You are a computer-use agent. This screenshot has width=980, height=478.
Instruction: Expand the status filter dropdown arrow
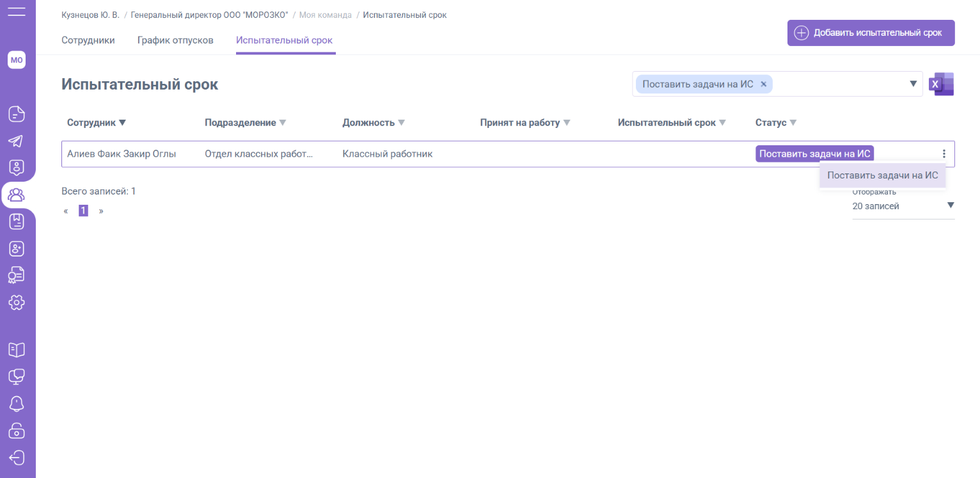913,84
